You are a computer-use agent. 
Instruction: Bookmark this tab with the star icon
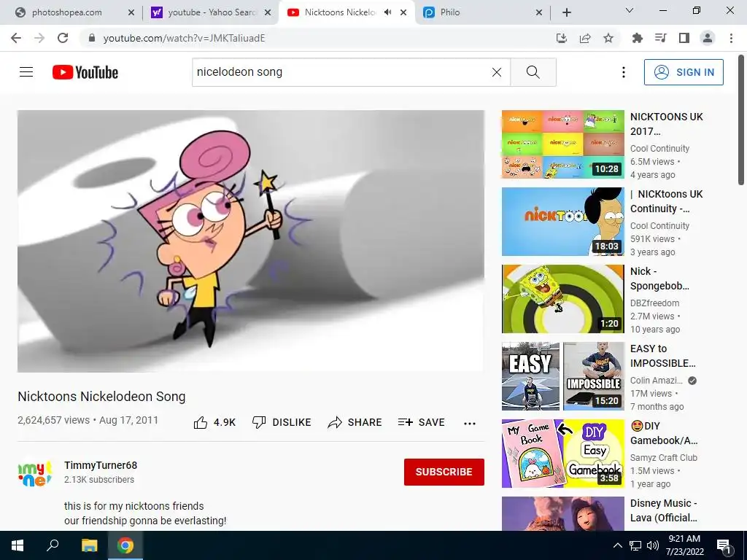(x=608, y=38)
